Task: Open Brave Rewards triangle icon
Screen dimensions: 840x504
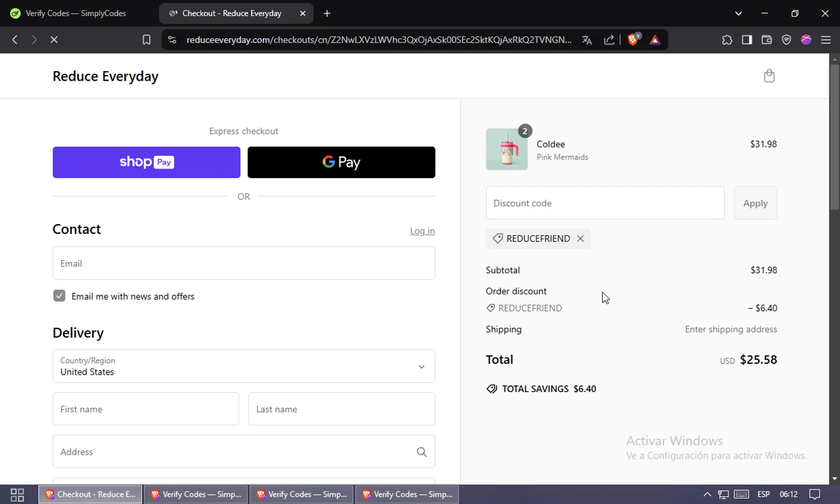Action: (655, 40)
